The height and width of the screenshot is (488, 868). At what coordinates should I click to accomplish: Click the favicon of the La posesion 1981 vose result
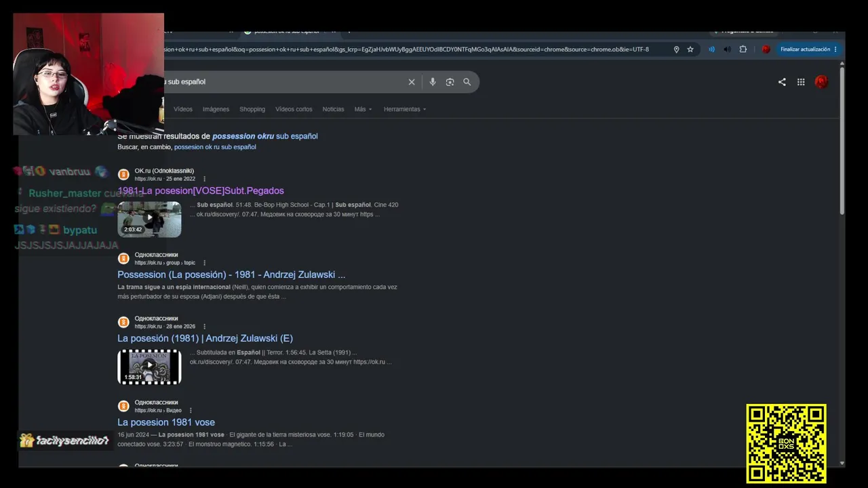point(123,406)
